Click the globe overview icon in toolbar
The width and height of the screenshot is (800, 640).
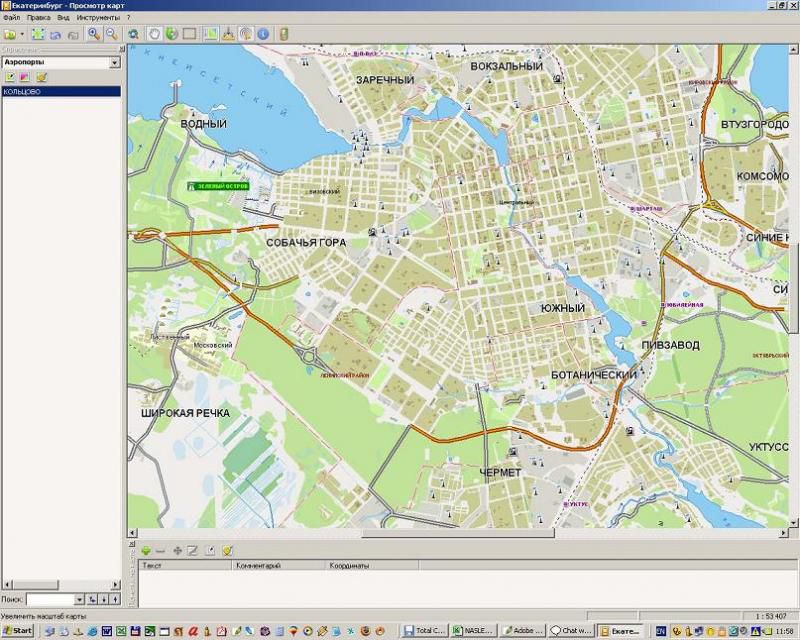click(172, 34)
